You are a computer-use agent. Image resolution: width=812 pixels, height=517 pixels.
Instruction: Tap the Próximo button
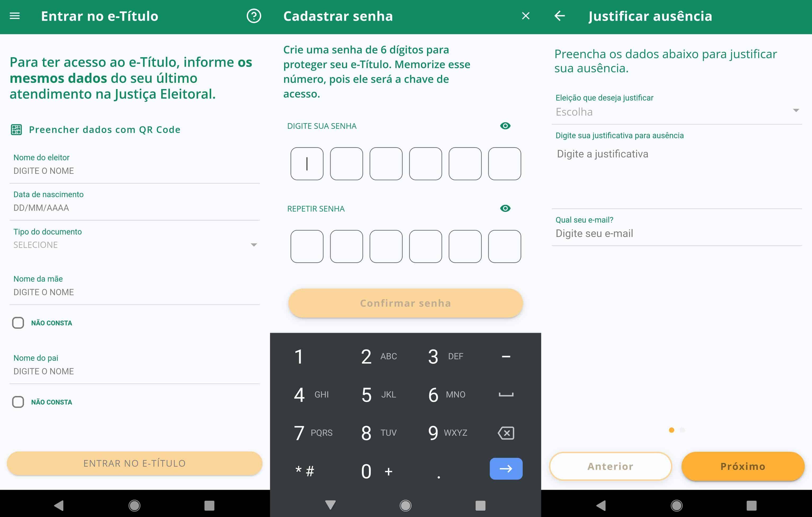click(x=743, y=466)
